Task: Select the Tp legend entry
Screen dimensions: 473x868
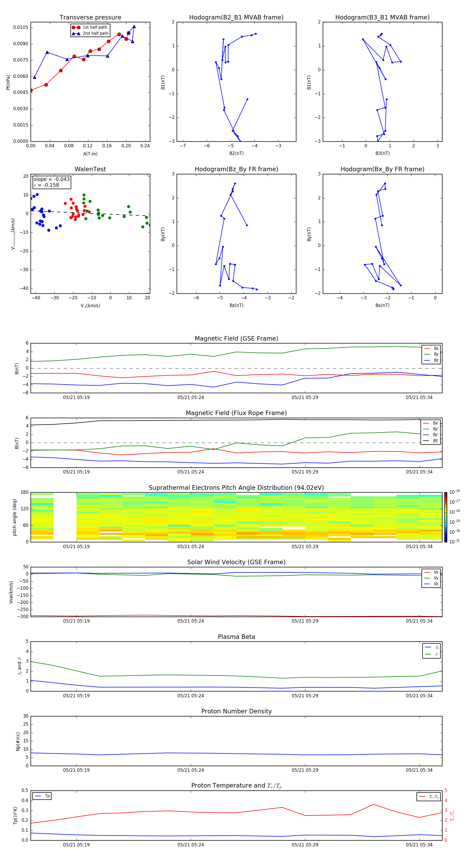Action: 42,796
